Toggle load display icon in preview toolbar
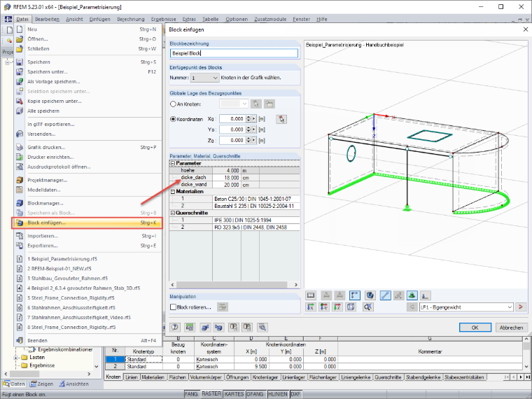The height and width of the screenshot is (399, 532). pos(425,295)
